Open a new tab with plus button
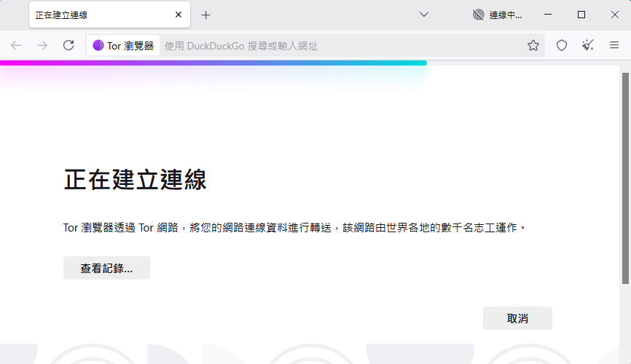 click(205, 15)
